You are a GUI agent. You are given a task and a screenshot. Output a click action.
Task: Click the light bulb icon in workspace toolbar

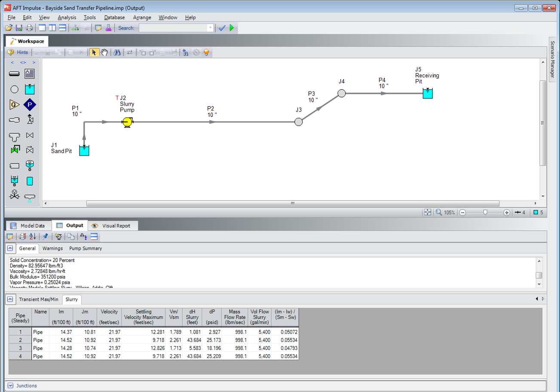pos(206,52)
